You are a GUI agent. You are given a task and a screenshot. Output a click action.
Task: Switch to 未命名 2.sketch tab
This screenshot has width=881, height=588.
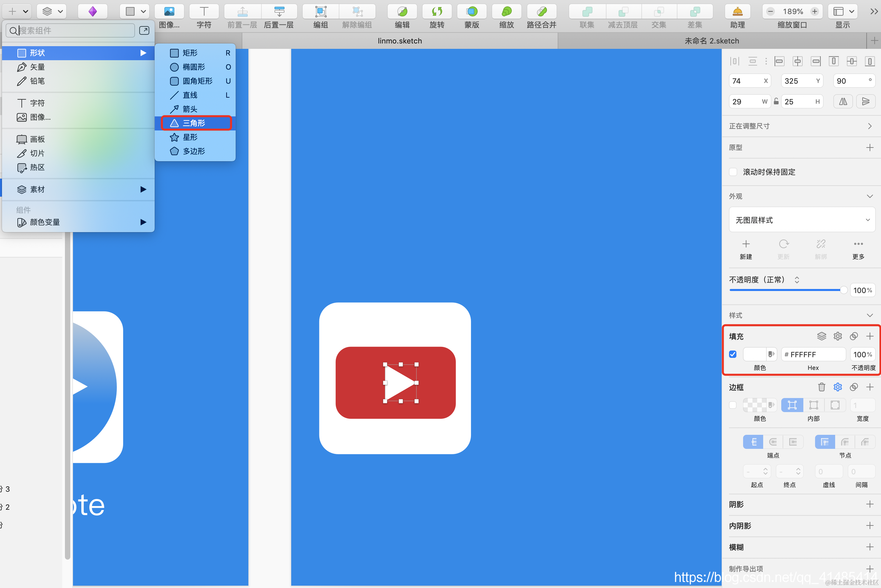click(x=711, y=41)
